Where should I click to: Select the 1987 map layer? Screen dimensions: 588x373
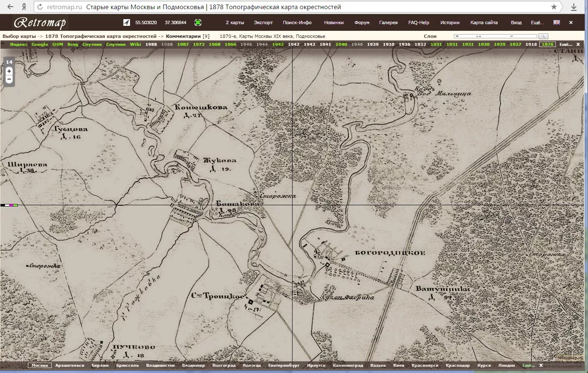click(183, 44)
